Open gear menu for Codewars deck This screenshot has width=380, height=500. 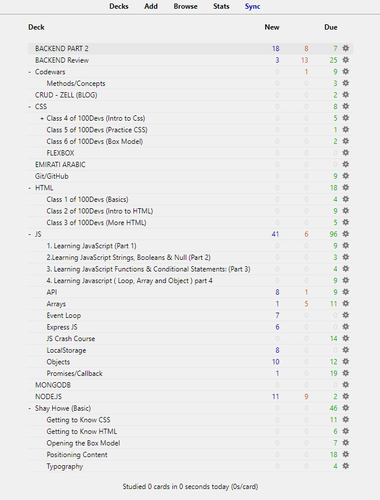[x=346, y=72]
